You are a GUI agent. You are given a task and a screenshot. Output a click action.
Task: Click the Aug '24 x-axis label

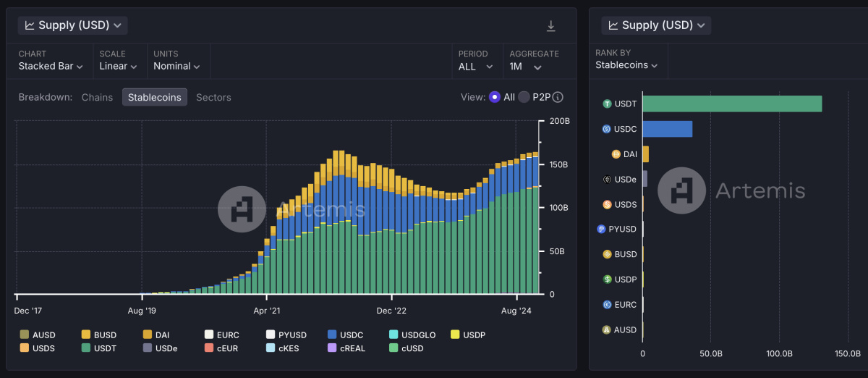[516, 311]
